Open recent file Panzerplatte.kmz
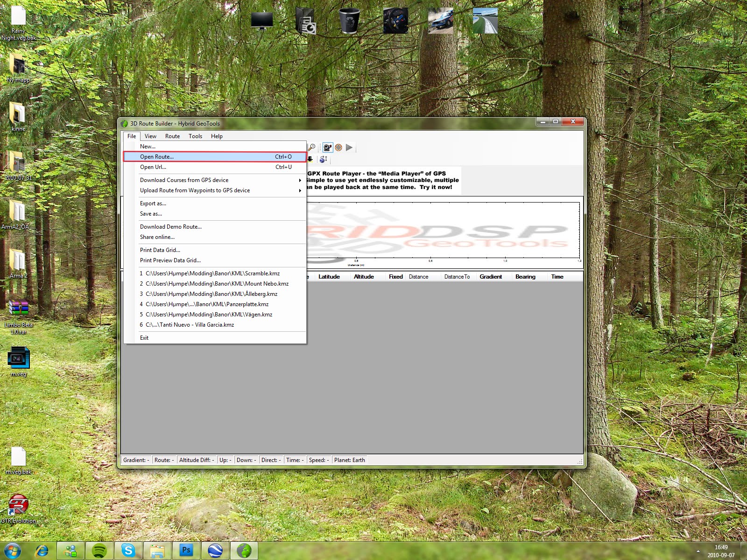 point(215,304)
